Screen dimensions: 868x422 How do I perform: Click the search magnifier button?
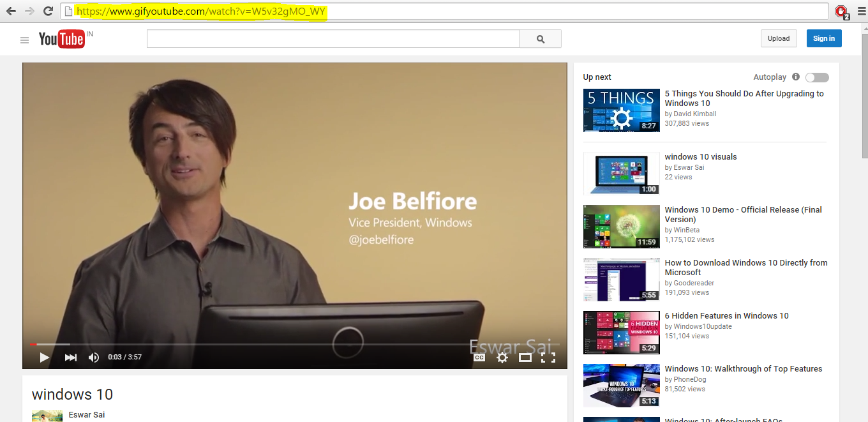coord(541,39)
